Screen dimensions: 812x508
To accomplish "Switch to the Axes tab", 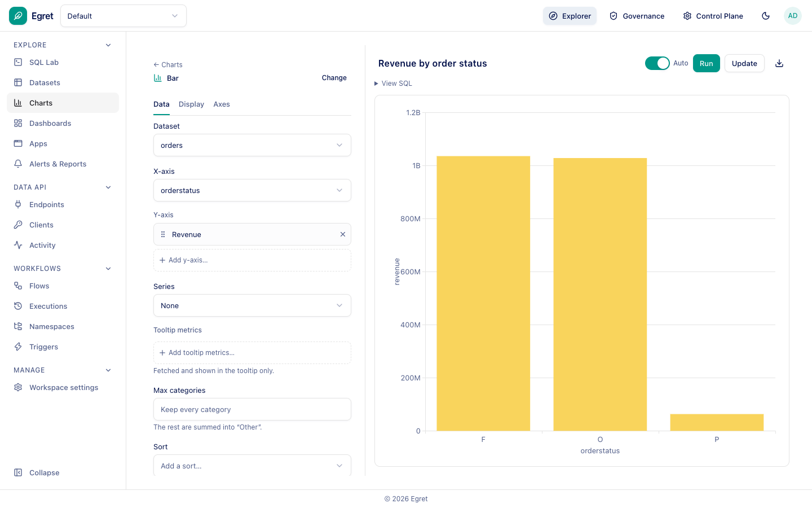I will (222, 104).
